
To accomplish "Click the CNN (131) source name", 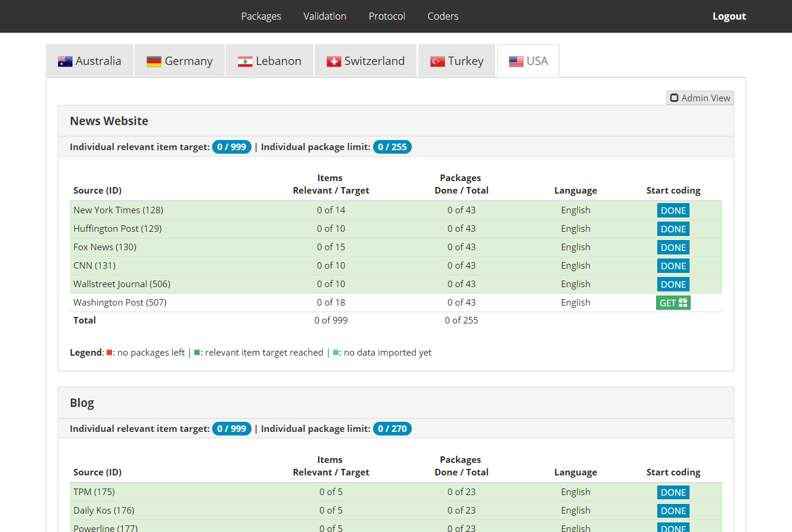I will (x=94, y=265).
